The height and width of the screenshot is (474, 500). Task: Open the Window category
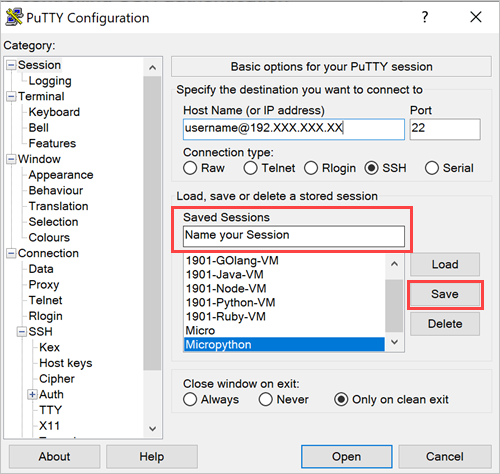[39, 159]
